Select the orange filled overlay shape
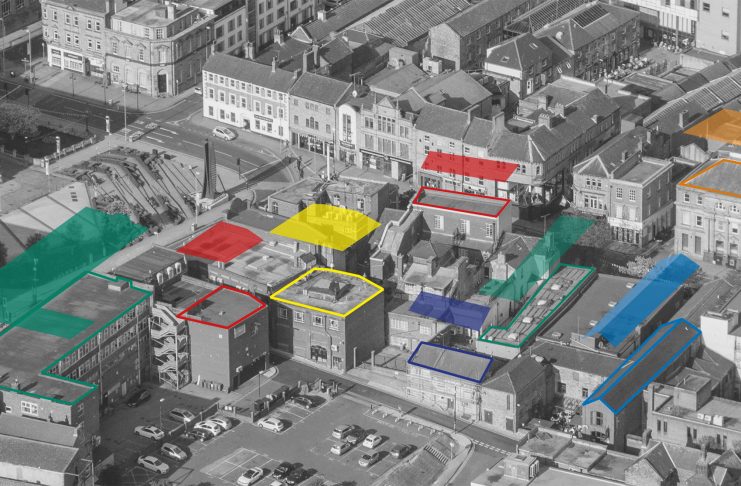 pyautogui.click(x=718, y=127)
